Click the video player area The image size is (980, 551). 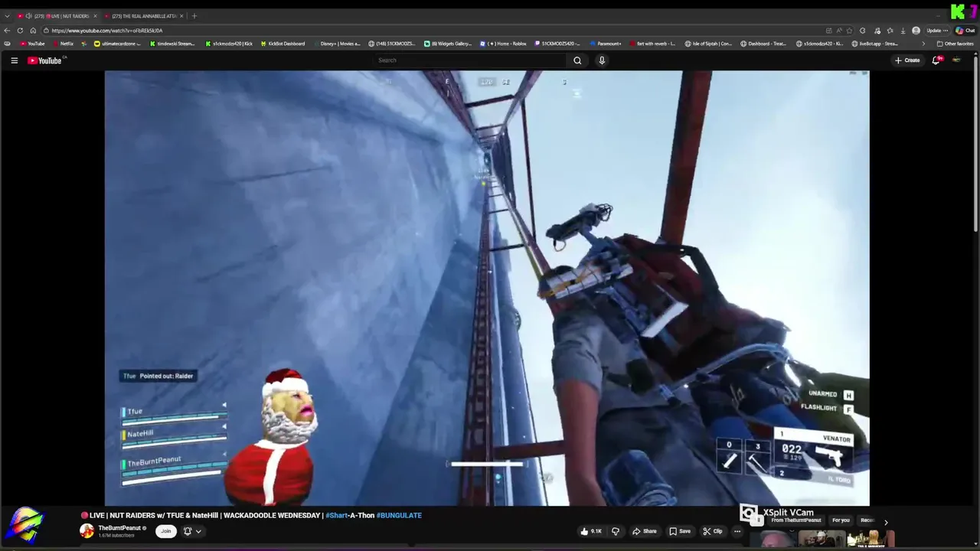pos(487,289)
